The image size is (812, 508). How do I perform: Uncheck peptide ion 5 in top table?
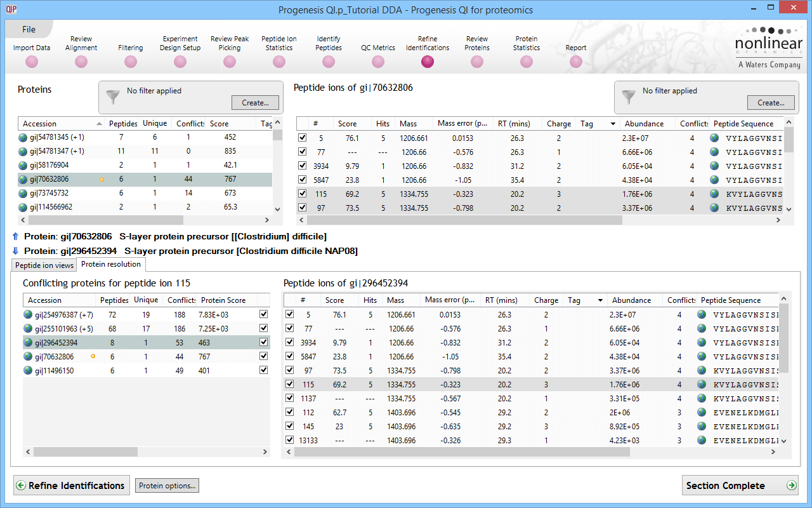coord(303,137)
